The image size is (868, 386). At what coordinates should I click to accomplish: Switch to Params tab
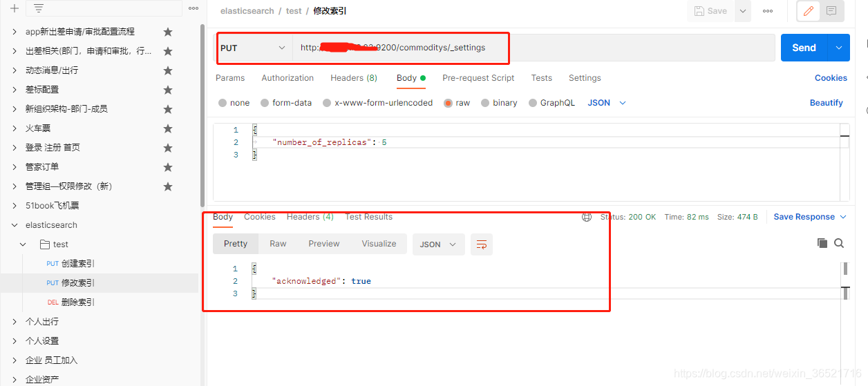point(230,78)
